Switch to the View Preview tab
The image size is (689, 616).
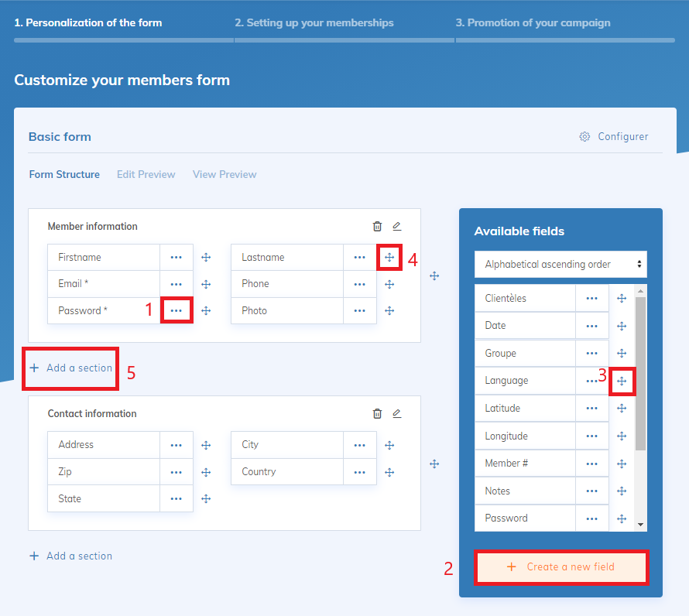coord(225,175)
